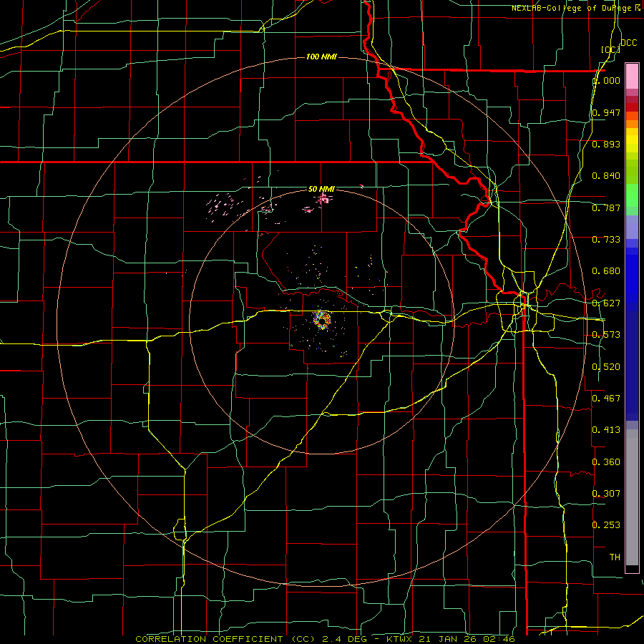
Task: Select the 0.680 legend value
Action: tap(606, 271)
